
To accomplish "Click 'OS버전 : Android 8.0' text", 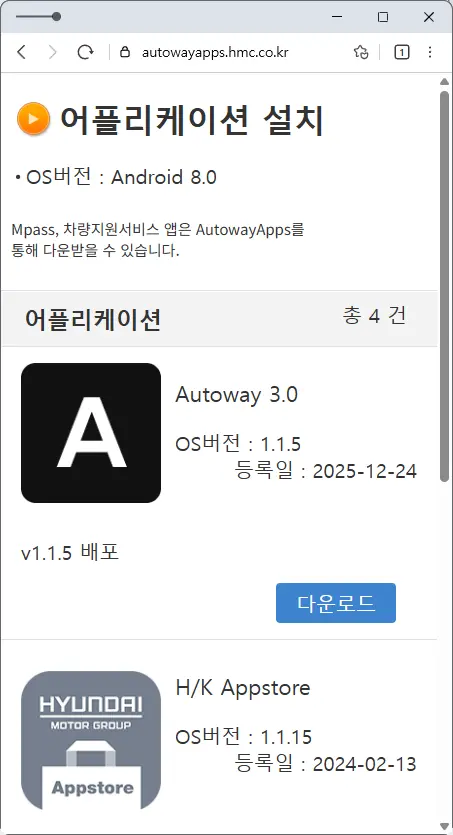I will [121, 177].
